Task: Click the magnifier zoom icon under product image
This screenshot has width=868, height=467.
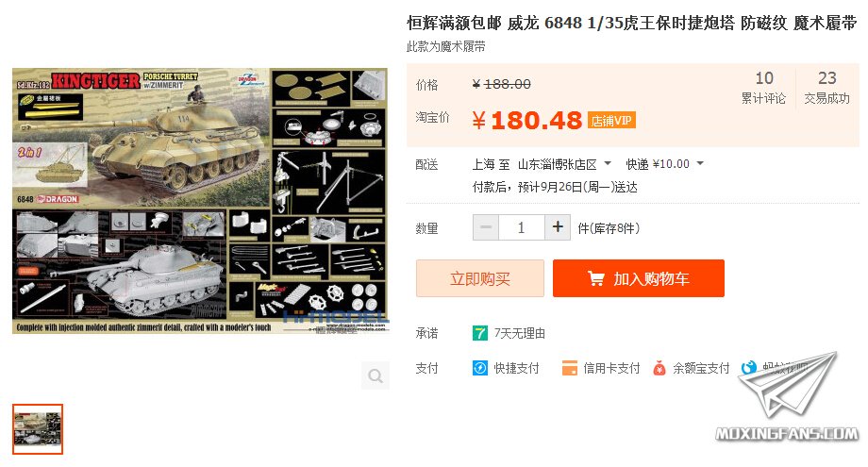Action: [x=376, y=375]
